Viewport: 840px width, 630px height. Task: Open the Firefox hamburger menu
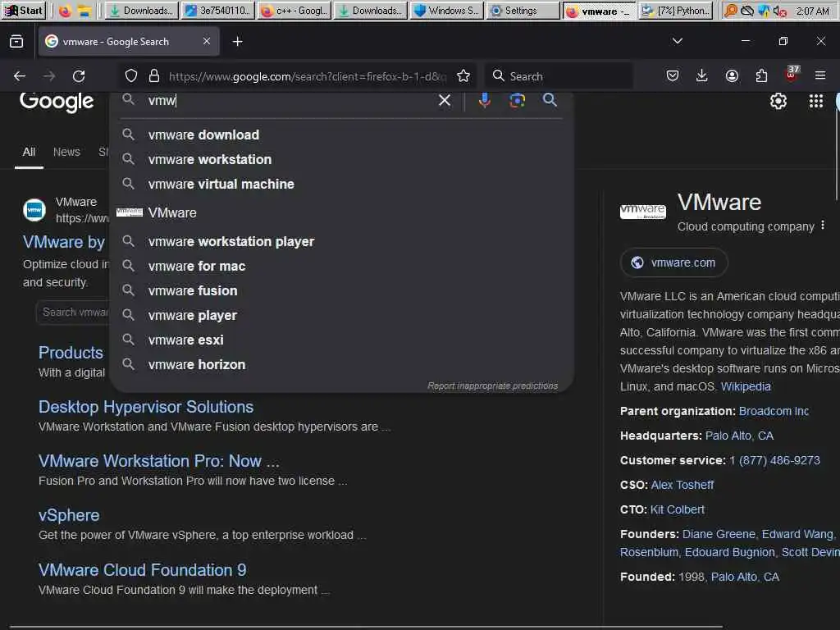[820, 75]
